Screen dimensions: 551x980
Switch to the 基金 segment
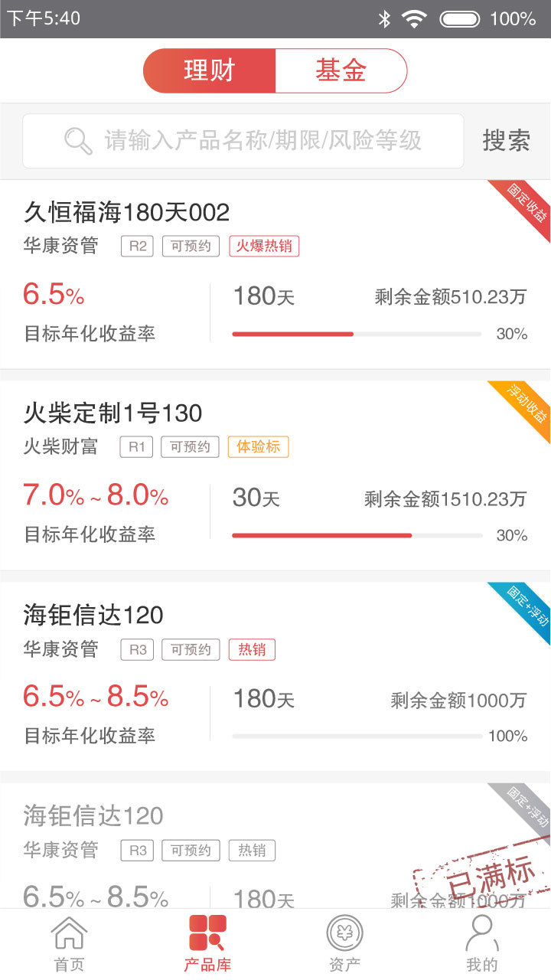pyautogui.click(x=341, y=71)
